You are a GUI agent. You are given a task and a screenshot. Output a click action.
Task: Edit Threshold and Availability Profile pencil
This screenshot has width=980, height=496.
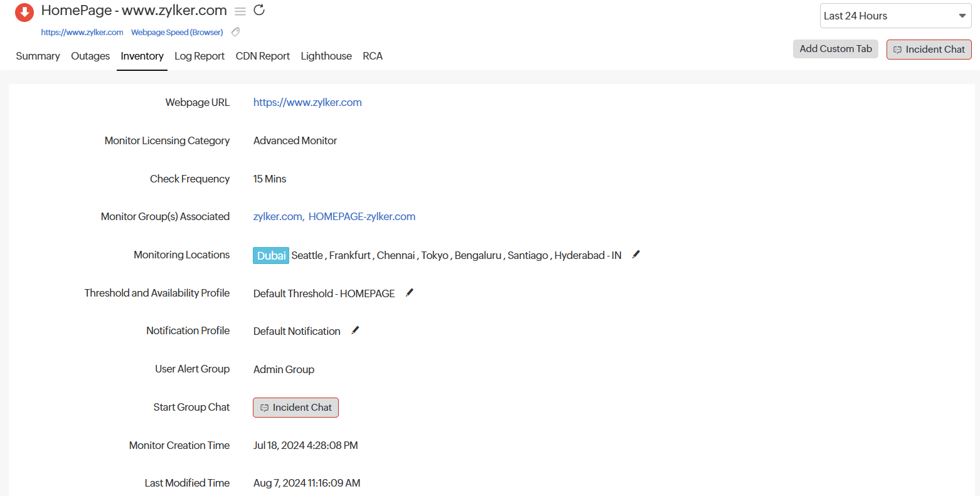[x=410, y=293]
